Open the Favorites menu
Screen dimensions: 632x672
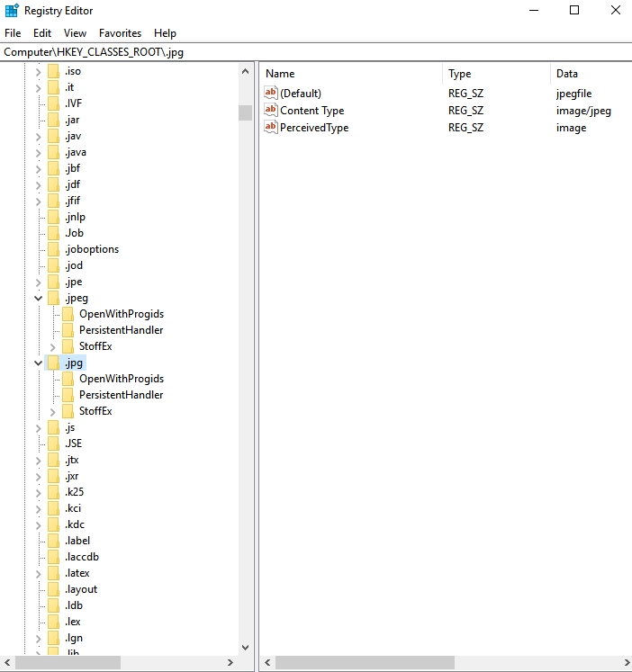[120, 33]
